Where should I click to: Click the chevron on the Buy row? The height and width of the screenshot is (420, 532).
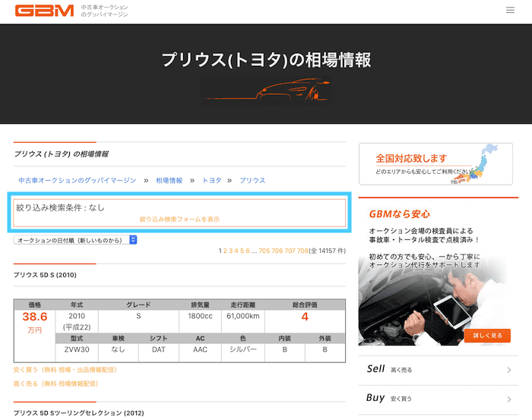tap(509, 399)
